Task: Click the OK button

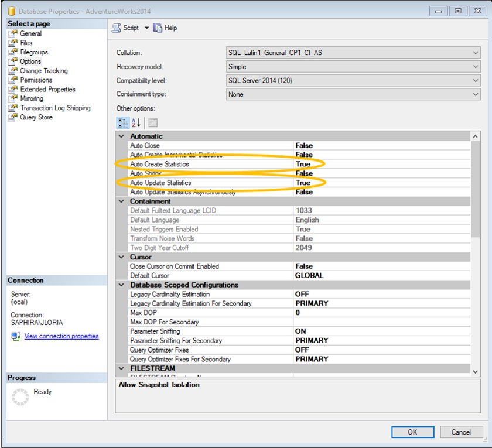Action: [x=412, y=432]
